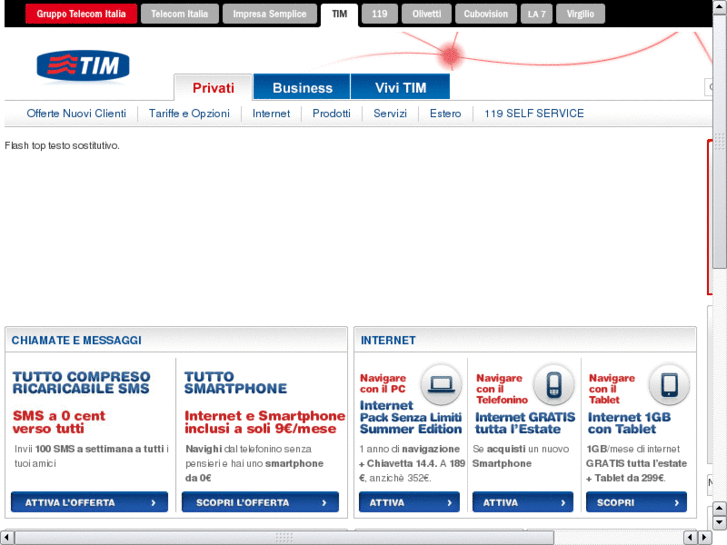Click the vertical scrollbar thumb
The image size is (727, 545).
[x=719, y=142]
